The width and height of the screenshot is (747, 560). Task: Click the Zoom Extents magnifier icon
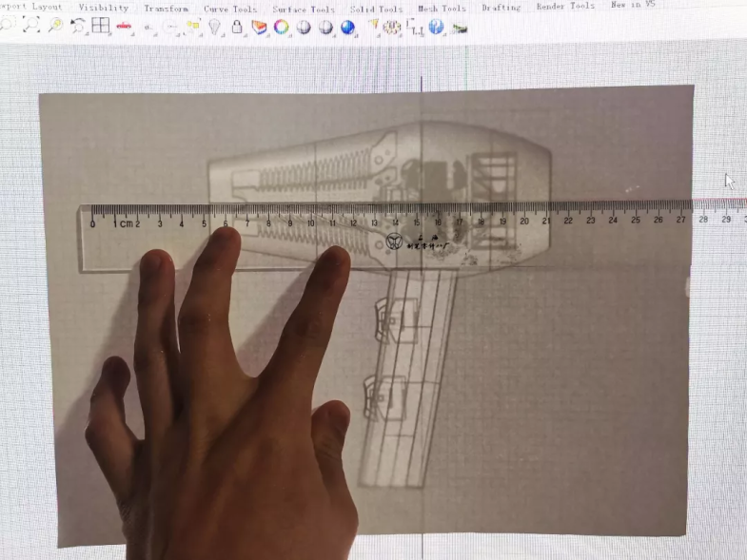click(x=55, y=26)
